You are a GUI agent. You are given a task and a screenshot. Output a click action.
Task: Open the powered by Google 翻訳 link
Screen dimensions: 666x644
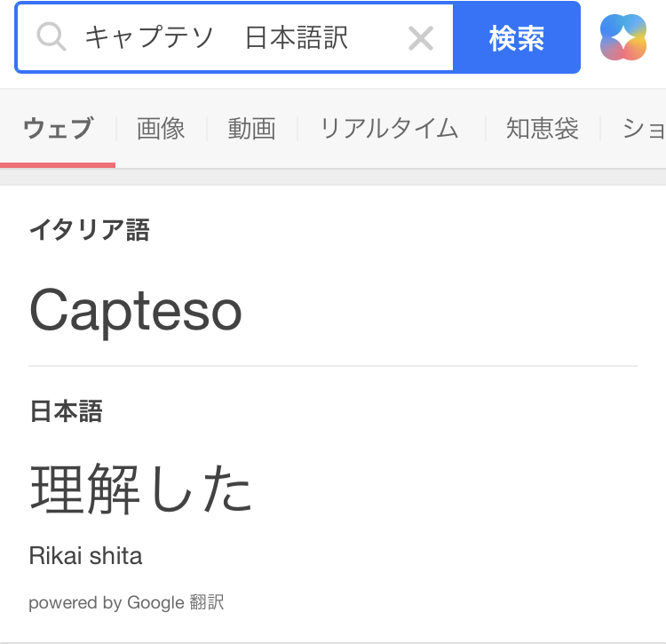pos(126,603)
